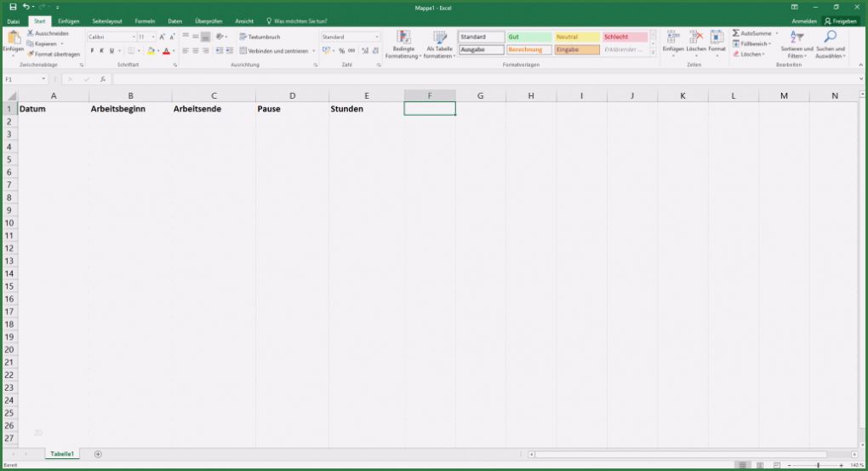The image size is (868, 471).
Task: Toggle italic K formatting
Action: [x=102, y=50]
